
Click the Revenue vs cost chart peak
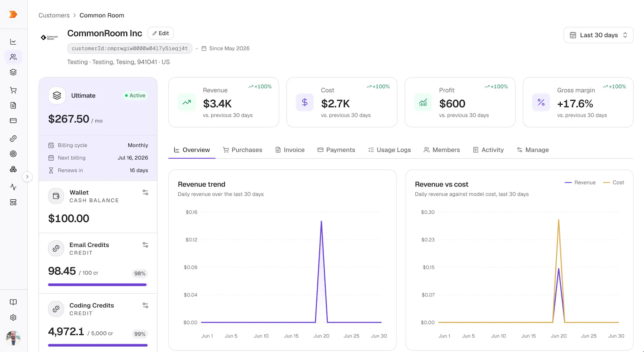click(559, 220)
